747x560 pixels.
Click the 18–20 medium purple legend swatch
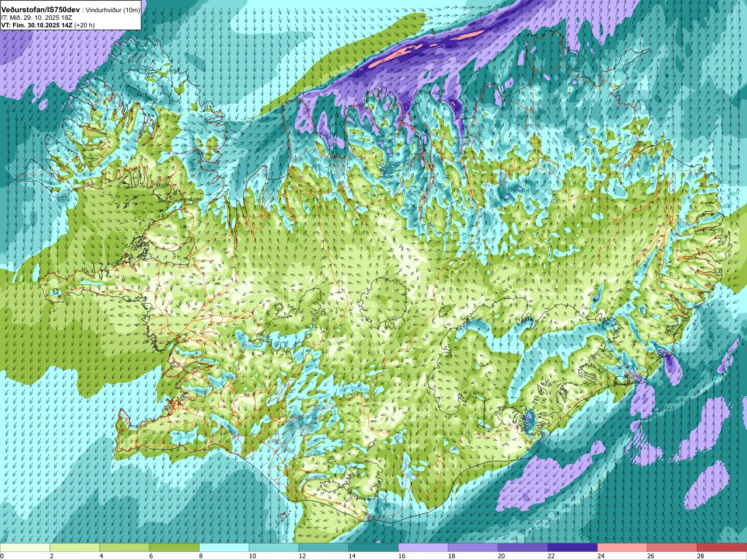[x=473, y=548]
